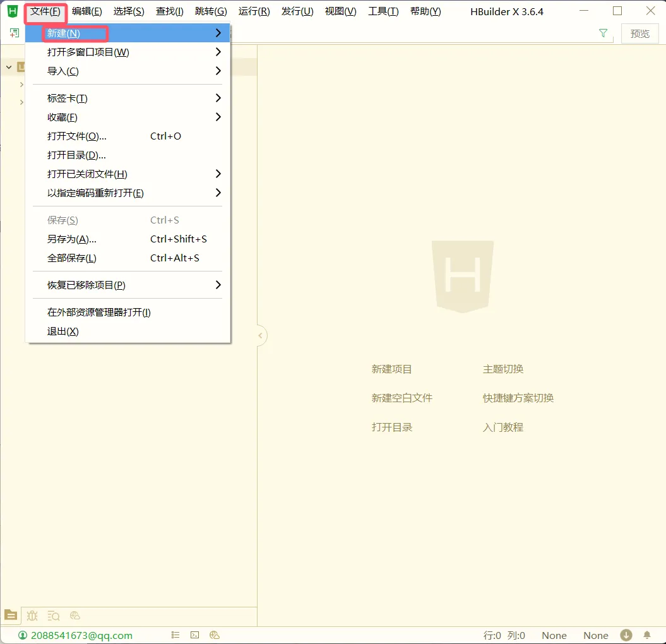666x644 pixels.
Task: Open the 查找(I) menu
Action: (x=169, y=11)
